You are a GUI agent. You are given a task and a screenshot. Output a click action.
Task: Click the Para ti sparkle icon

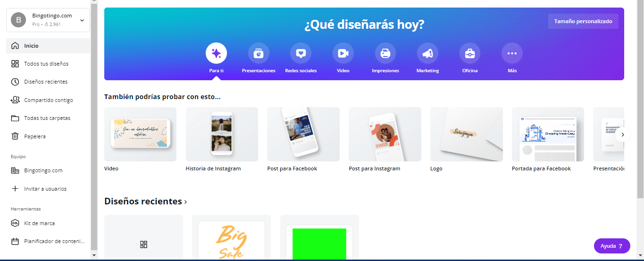pyautogui.click(x=216, y=53)
